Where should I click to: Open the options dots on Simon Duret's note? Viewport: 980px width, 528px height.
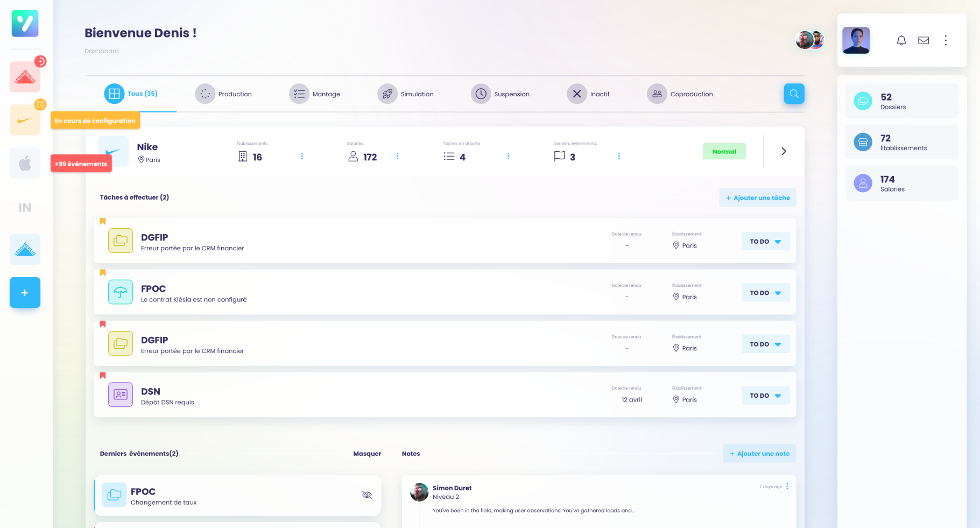point(787,486)
